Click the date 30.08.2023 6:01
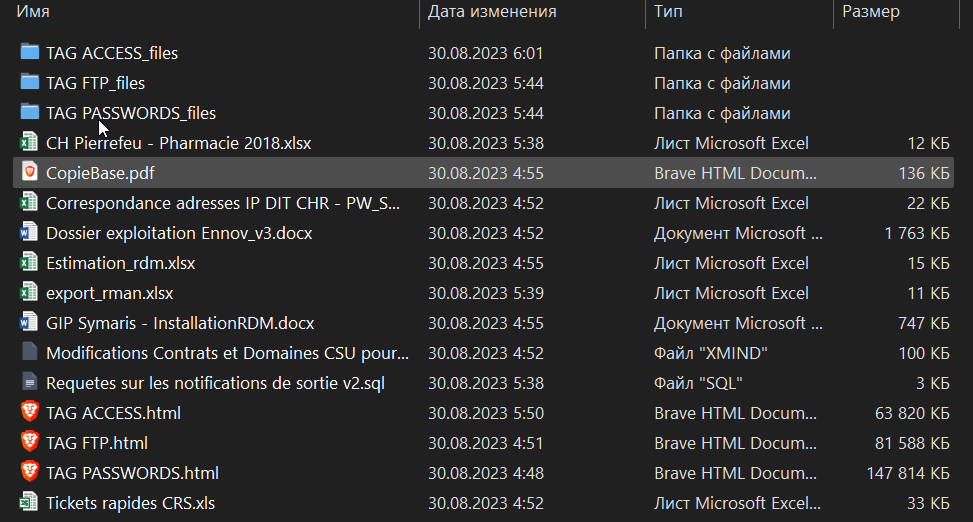973x522 pixels. tap(485, 53)
